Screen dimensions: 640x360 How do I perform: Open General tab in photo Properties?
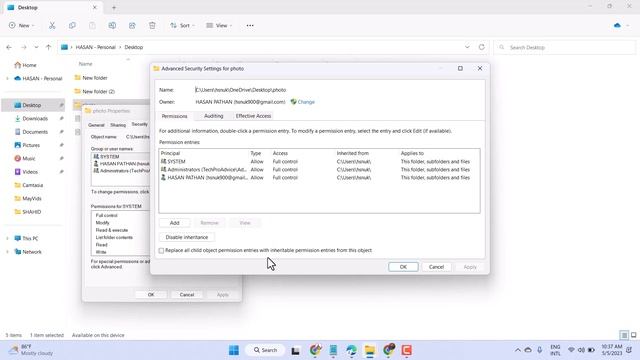(x=96, y=125)
